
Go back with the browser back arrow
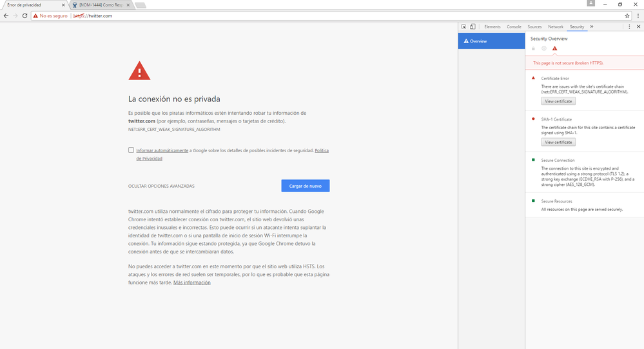click(6, 15)
